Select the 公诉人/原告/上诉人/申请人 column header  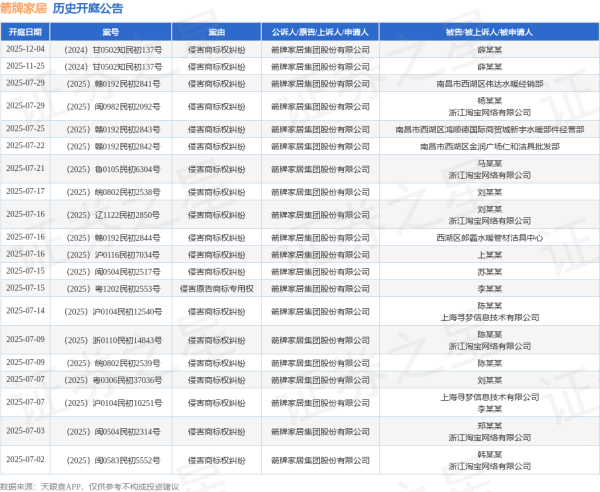(320, 32)
